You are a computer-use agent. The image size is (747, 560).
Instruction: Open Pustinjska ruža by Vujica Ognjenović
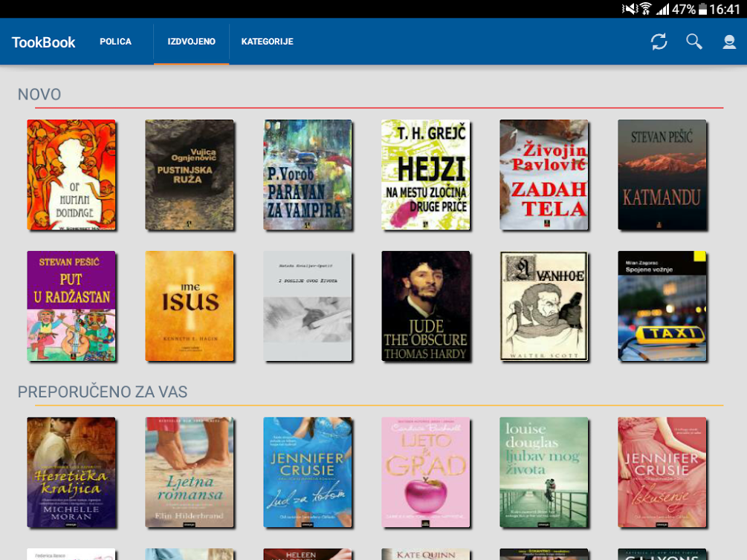click(189, 175)
